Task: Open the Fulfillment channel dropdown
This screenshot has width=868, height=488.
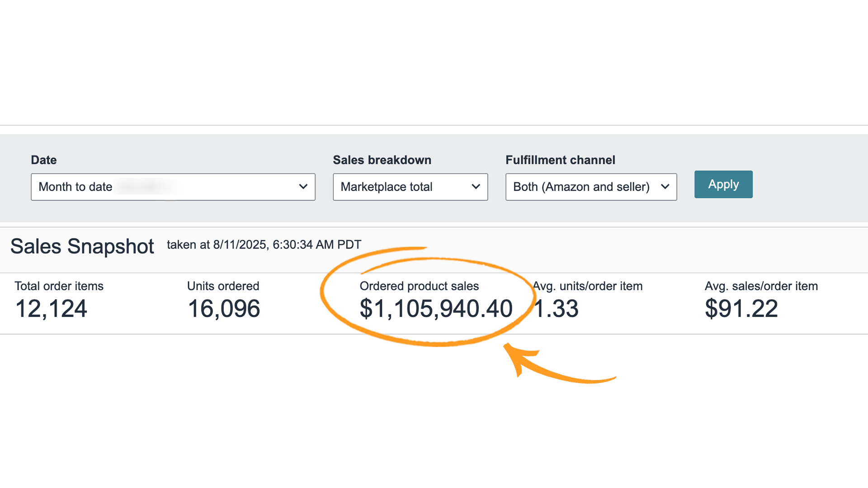Action: 590,187
